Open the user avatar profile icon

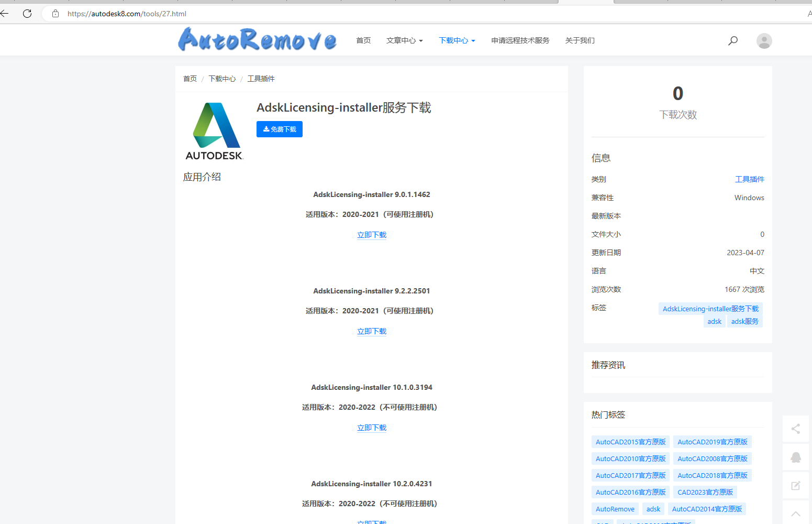point(764,40)
